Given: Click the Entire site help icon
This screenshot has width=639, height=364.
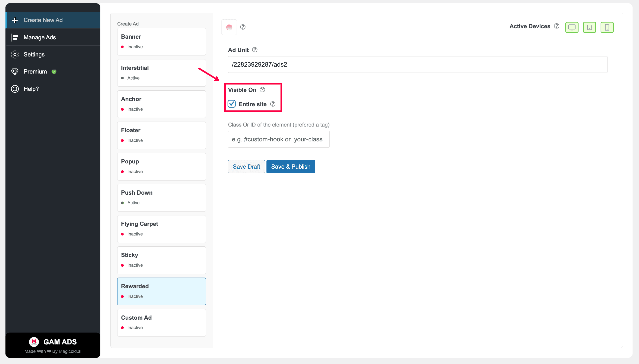Looking at the screenshot, I should click(x=273, y=104).
